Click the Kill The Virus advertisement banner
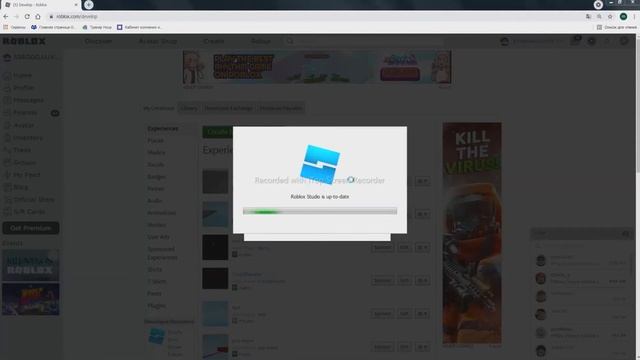This screenshot has height=360, width=640. pos(472,233)
